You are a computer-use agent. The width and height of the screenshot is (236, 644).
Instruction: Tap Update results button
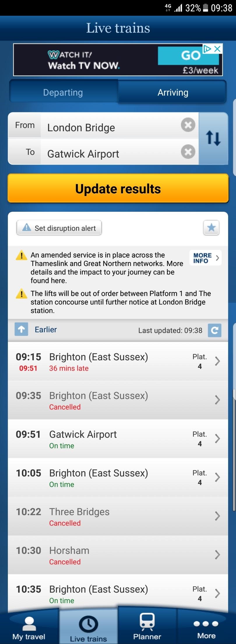(x=118, y=188)
